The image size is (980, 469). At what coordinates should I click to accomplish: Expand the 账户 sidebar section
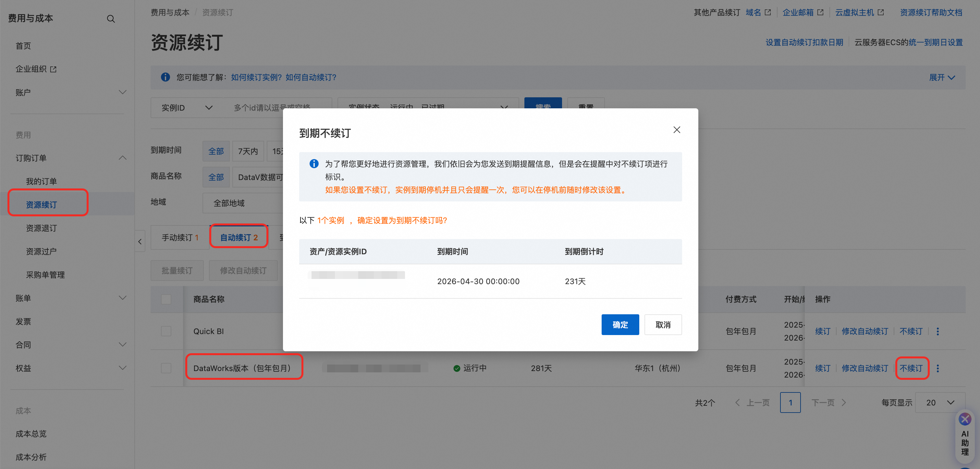pos(122,92)
